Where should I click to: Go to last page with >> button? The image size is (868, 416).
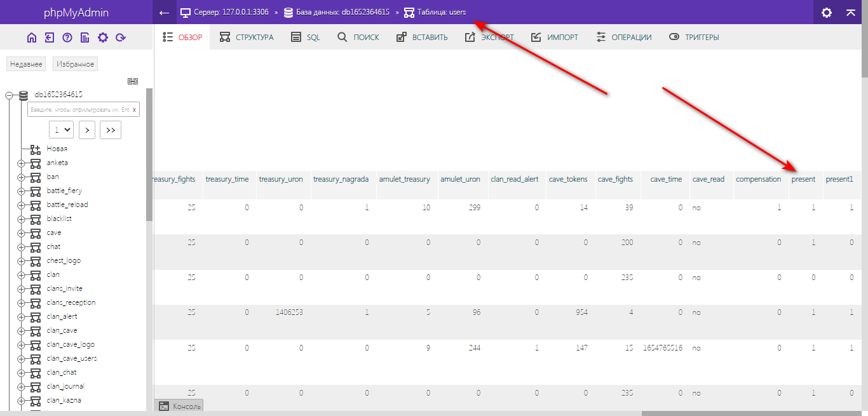click(110, 130)
